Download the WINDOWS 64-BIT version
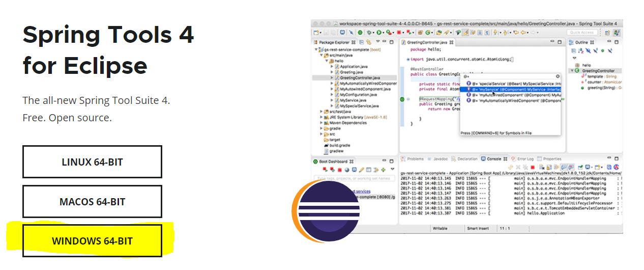This screenshot has height=270, width=644. tap(92, 240)
